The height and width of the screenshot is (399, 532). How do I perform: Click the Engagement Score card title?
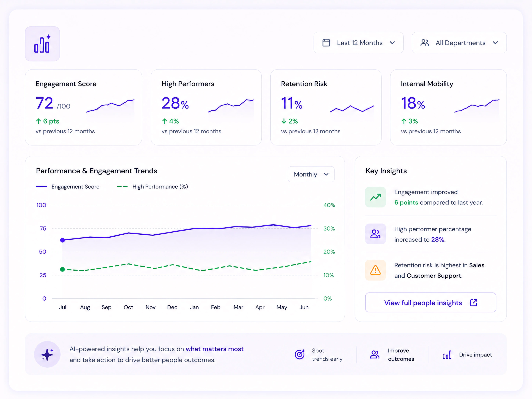[66, 84]
